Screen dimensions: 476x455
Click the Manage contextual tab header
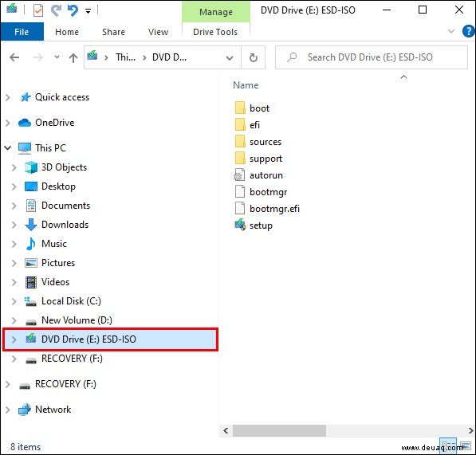tap(216, 12)
